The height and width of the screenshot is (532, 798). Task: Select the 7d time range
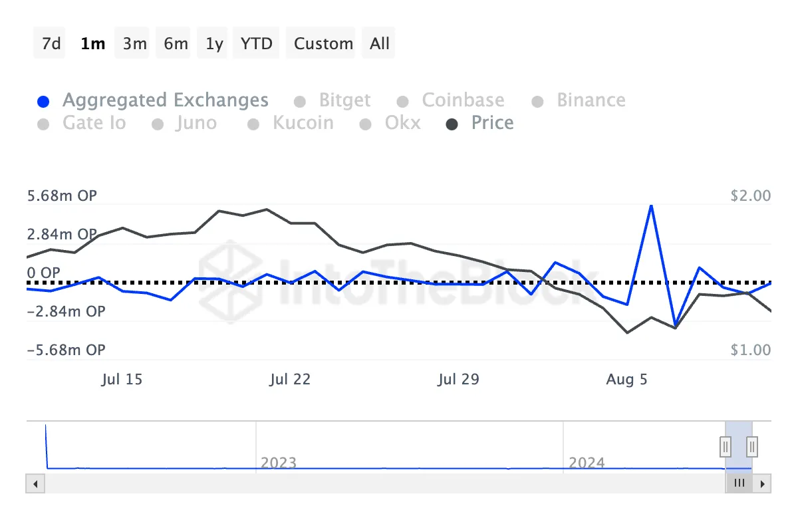pos(51,44)
